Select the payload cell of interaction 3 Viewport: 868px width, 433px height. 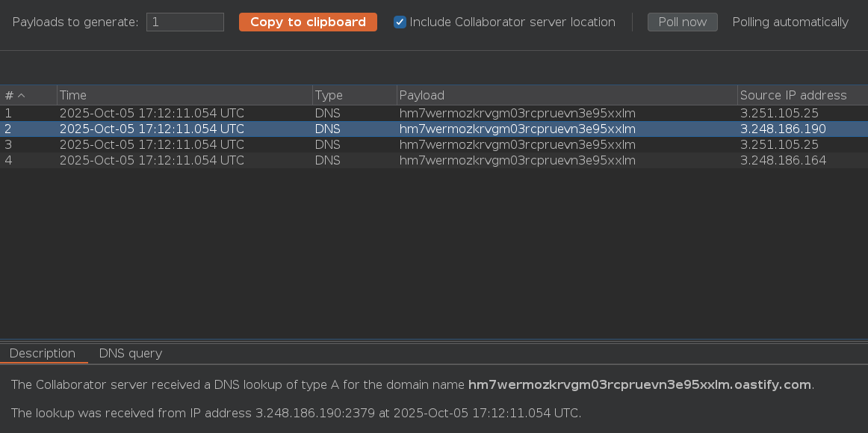click(x=517, y=145)
